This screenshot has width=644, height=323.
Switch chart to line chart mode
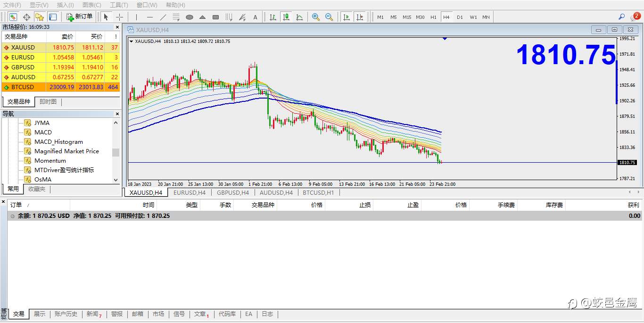299,17
